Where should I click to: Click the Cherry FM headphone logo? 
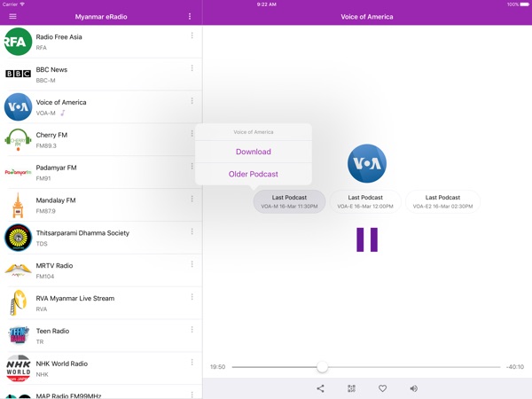pyautogui.click(x=18, y=139)
